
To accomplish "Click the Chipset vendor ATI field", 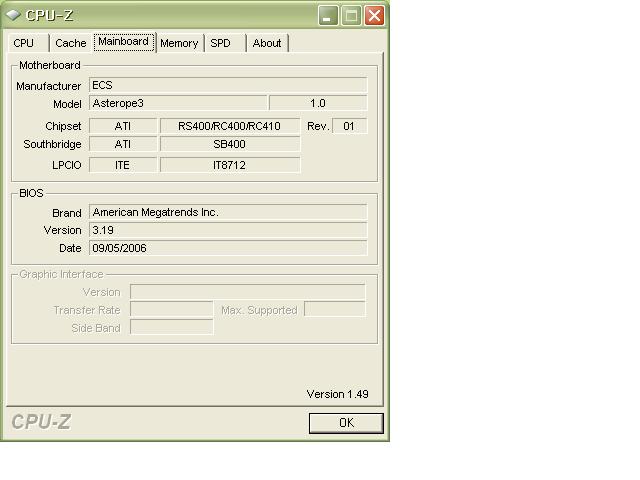I will point(123,126).
